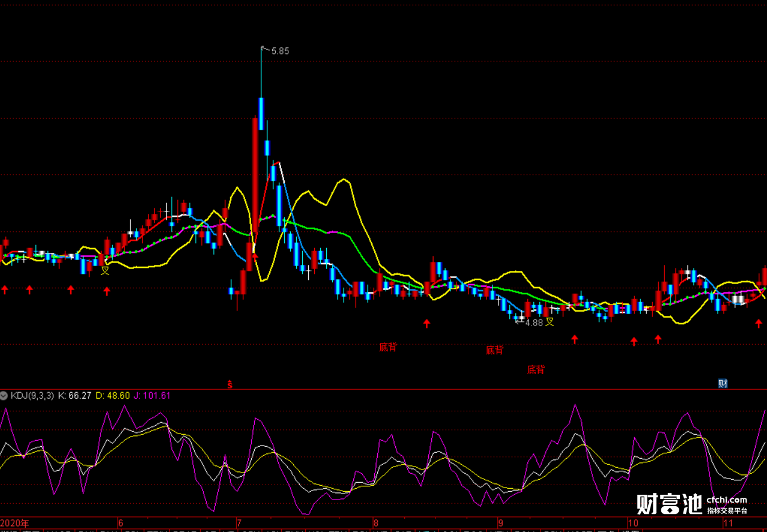Click the K: 66.27 value label

tap(74, 396)
